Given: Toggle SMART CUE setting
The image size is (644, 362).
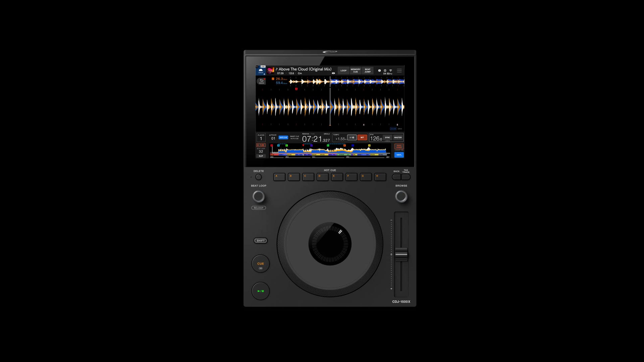Looking at the screenshot, I should [x=294, y=136].
